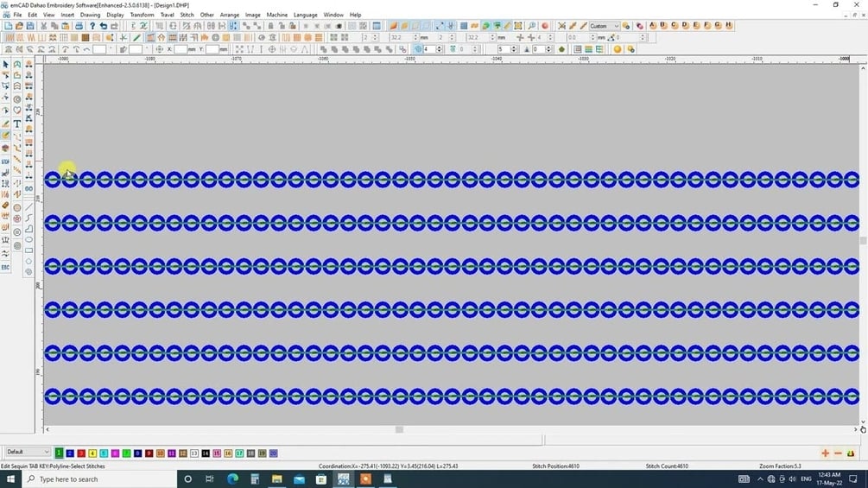Open File Explorer from taskbar

[x=276, y=478]
